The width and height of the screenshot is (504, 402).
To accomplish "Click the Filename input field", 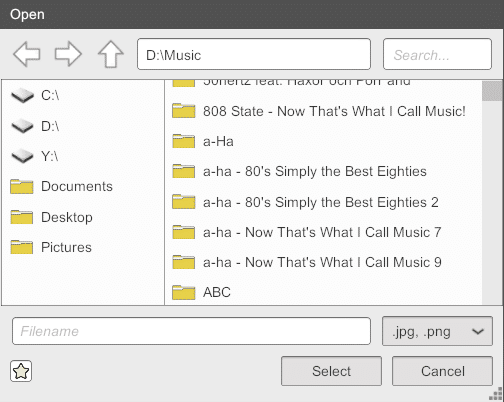I will tap(191, 331).
